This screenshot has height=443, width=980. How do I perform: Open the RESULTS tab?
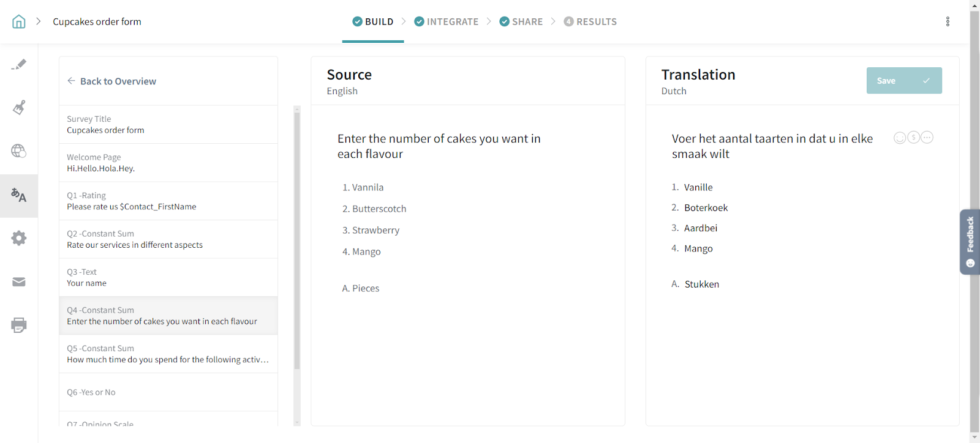click(x=590, y=22)
